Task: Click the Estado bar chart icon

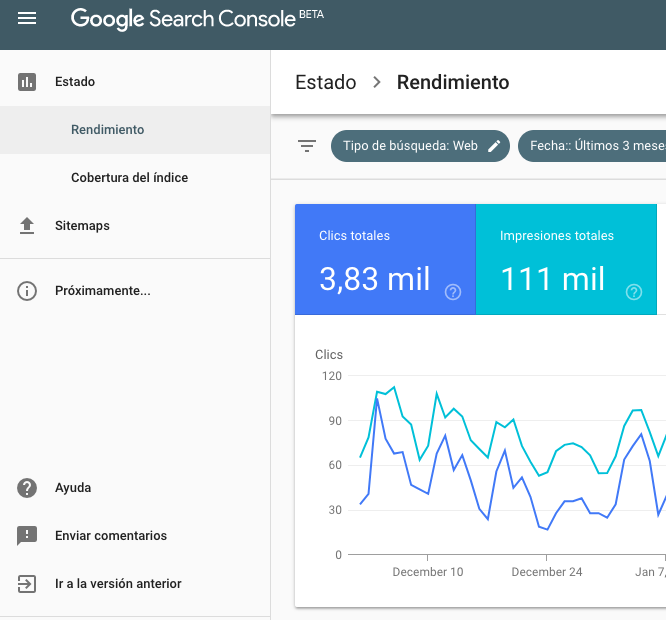Action: click(27, 82)
